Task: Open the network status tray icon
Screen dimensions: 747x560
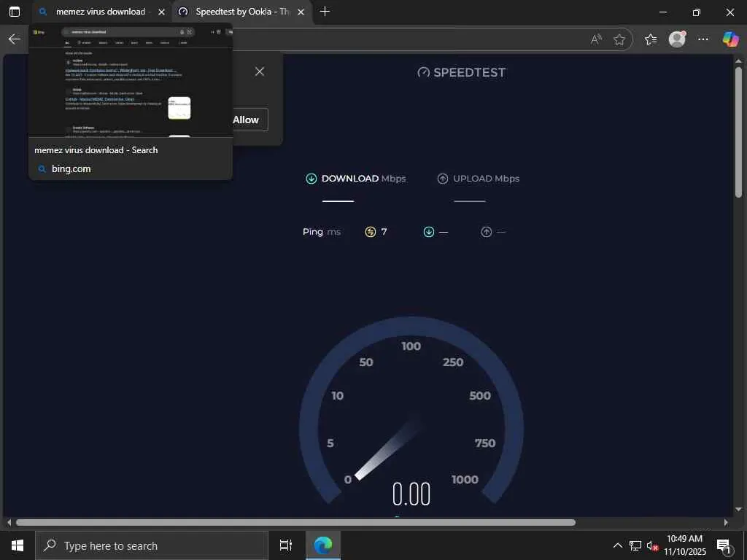Action: point(635,545)
